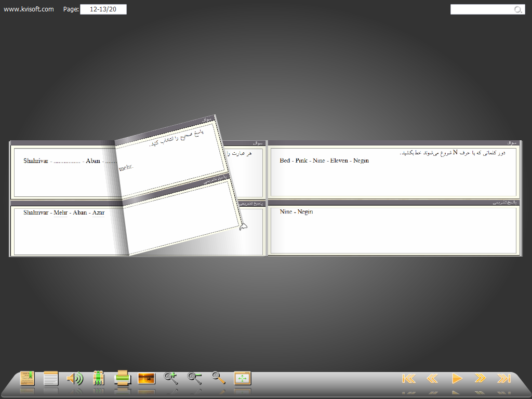Click the plain magnifier search tool

tap(218, 378)
